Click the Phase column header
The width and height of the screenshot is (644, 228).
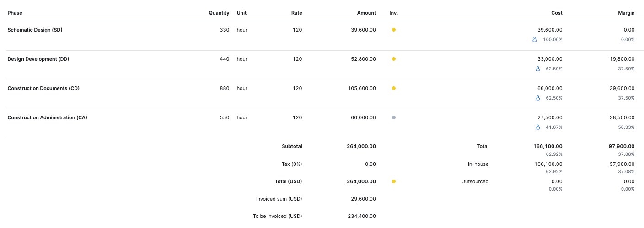[15, 13]
